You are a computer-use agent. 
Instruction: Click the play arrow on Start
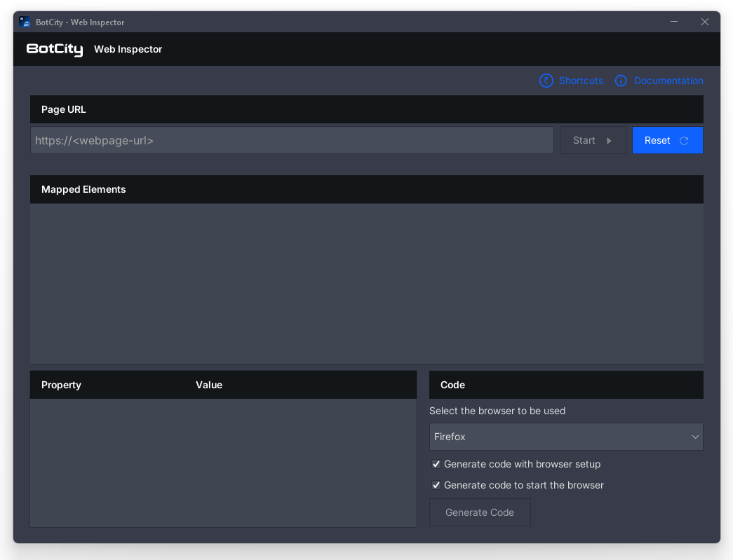pyautogui.click(x=609, y=141)
